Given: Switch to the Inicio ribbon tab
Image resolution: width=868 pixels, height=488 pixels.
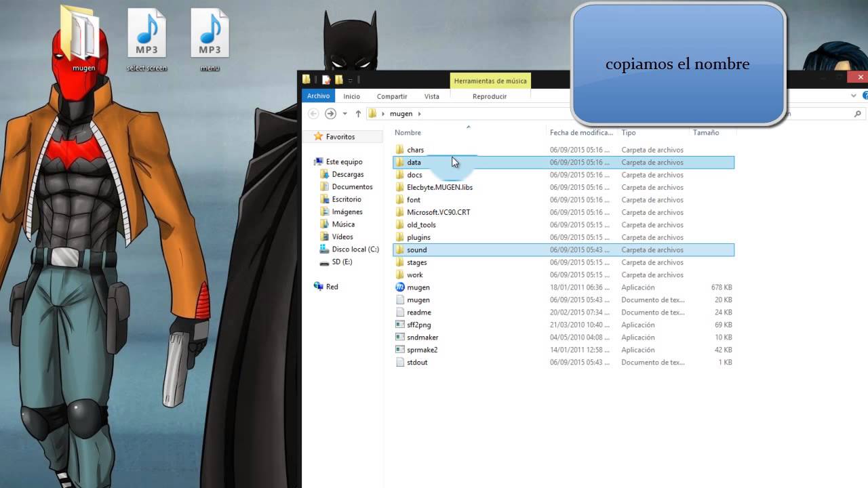Looking at the screenshot, I should click(351, 96).
